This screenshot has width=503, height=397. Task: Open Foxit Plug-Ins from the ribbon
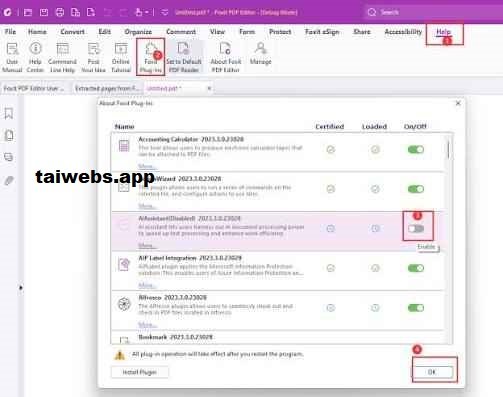pos(150,57)
